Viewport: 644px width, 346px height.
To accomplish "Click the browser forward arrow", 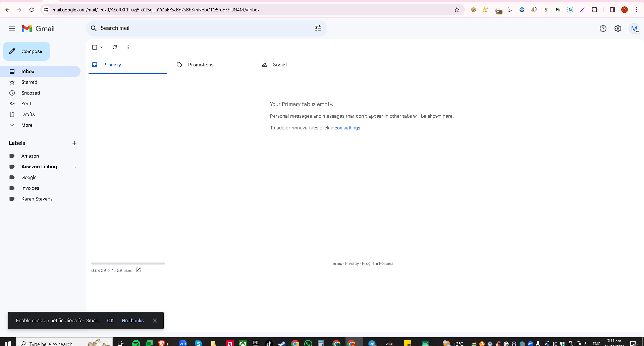I will [19, 10].
